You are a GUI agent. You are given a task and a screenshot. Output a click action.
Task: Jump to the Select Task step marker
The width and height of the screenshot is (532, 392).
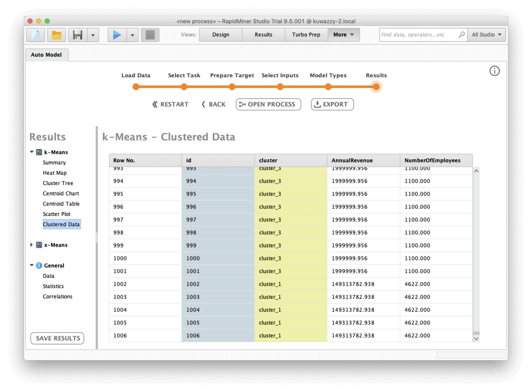pyautogui.click(x=184, y=87)
